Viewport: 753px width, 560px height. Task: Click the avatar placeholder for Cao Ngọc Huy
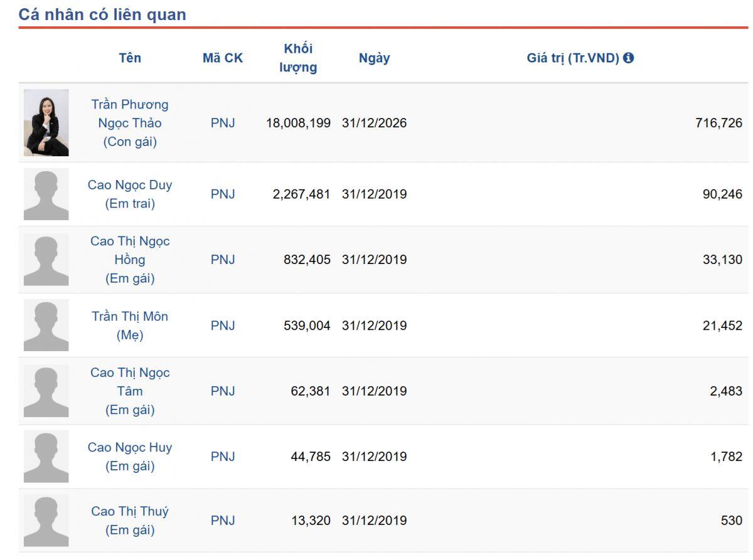[x=46, y=456]
